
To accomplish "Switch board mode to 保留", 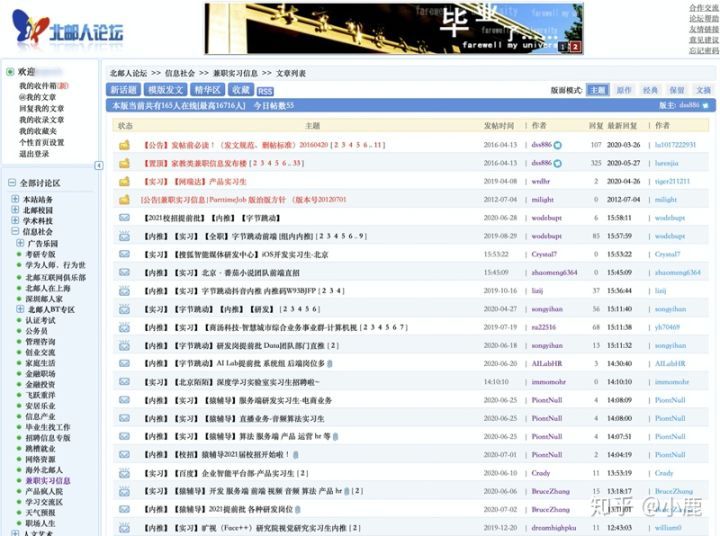I will 677,90.
